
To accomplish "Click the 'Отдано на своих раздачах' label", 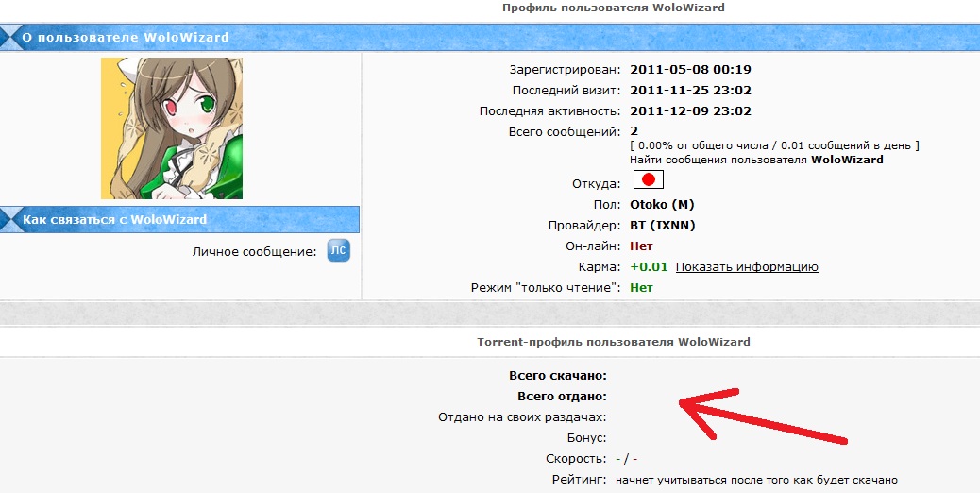I will [x=522, y=416].
